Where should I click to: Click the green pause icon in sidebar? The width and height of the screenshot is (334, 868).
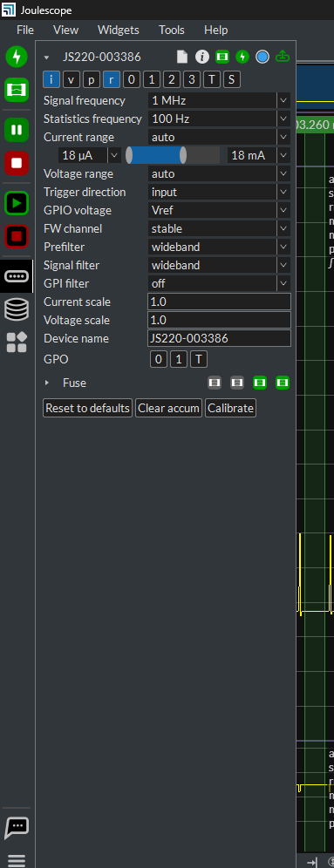coord(17,131)
